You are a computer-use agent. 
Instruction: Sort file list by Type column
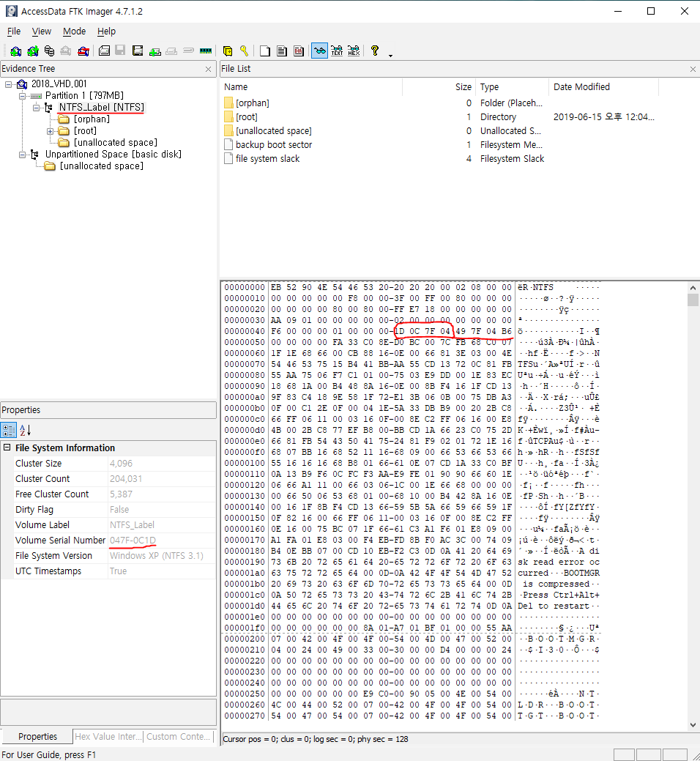tap(512, 87)
